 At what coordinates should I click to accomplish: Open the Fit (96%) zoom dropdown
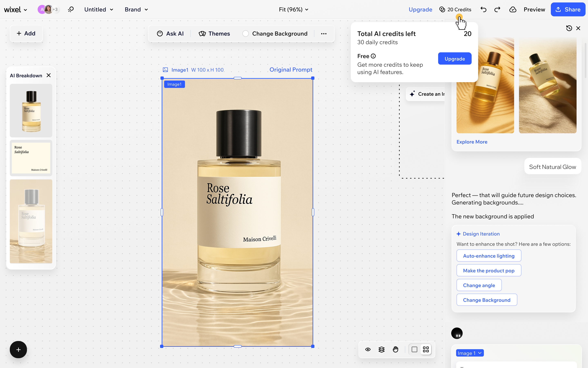coord(294,9)
